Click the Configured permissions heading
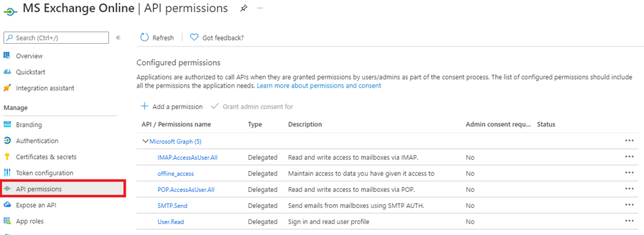Image resolution: width=644 pixels, height=235 pixels. click(x=179, y=62)
